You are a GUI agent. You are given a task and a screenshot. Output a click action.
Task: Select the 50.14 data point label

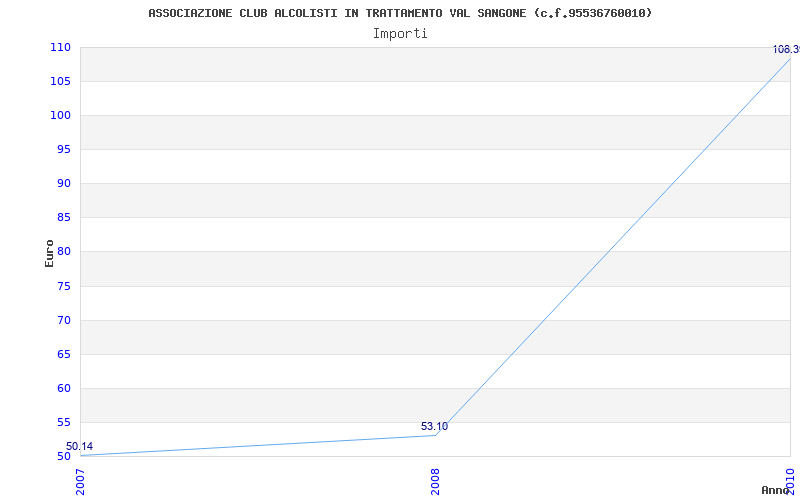pyautogui.click(x=80, y=446)
